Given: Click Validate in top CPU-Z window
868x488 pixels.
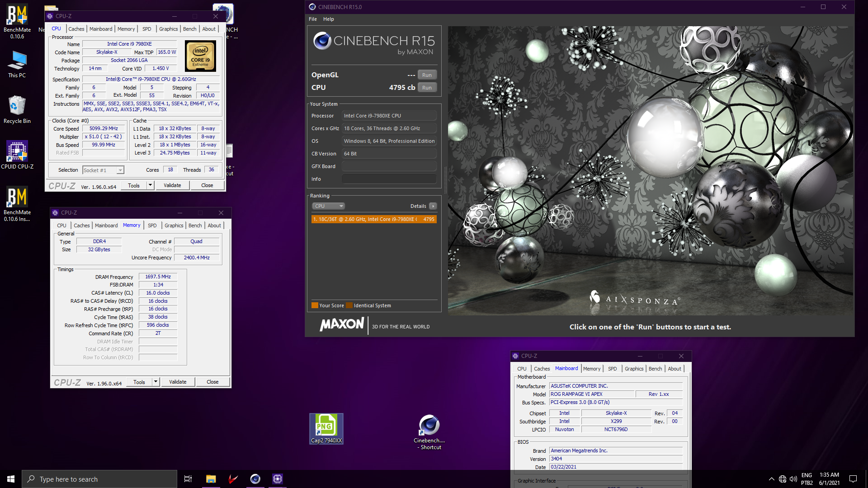Looking at the screenshot, I should click(172, 185).
